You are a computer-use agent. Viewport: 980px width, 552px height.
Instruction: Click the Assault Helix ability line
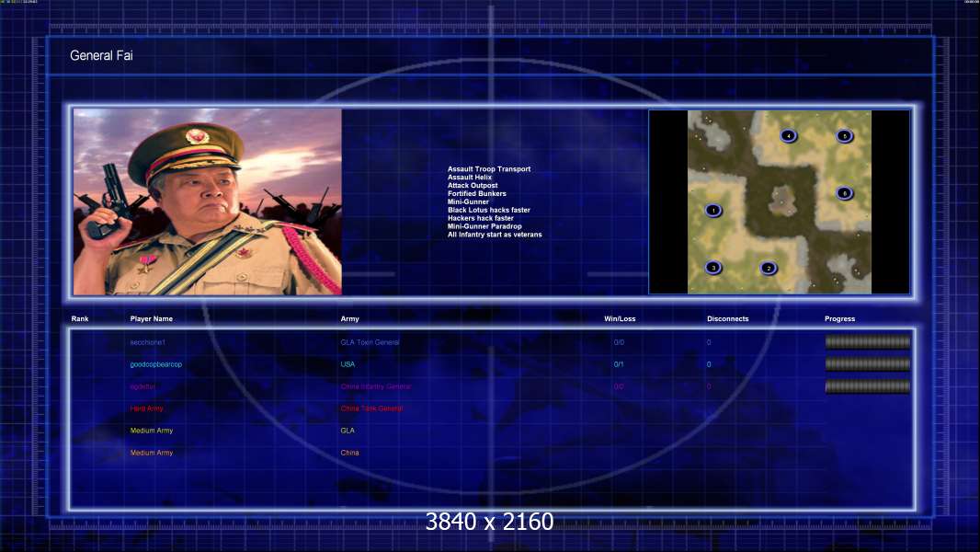[470, 177]
